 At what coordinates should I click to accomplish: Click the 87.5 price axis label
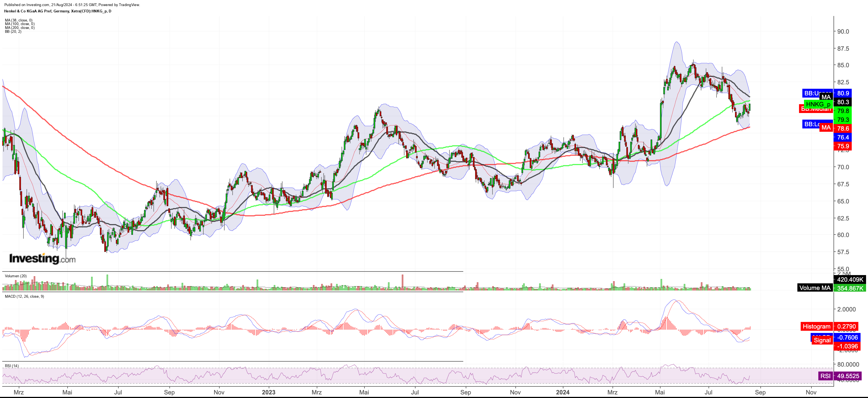[x=843, y=49]
